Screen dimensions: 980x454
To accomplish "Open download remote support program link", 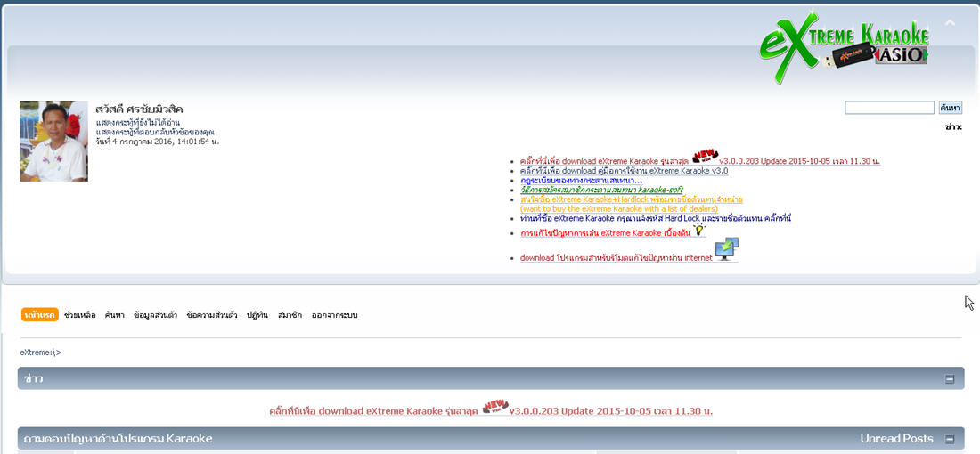I will click(617, 257).
